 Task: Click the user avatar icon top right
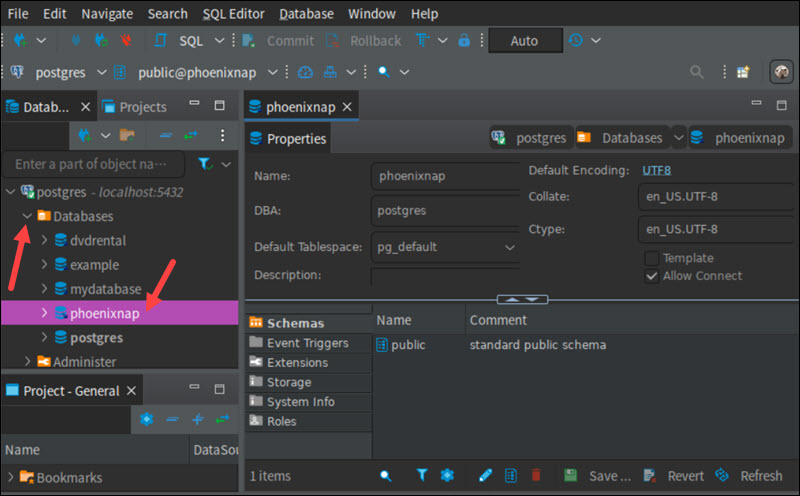pyautogui.click(x=781, y=72)
